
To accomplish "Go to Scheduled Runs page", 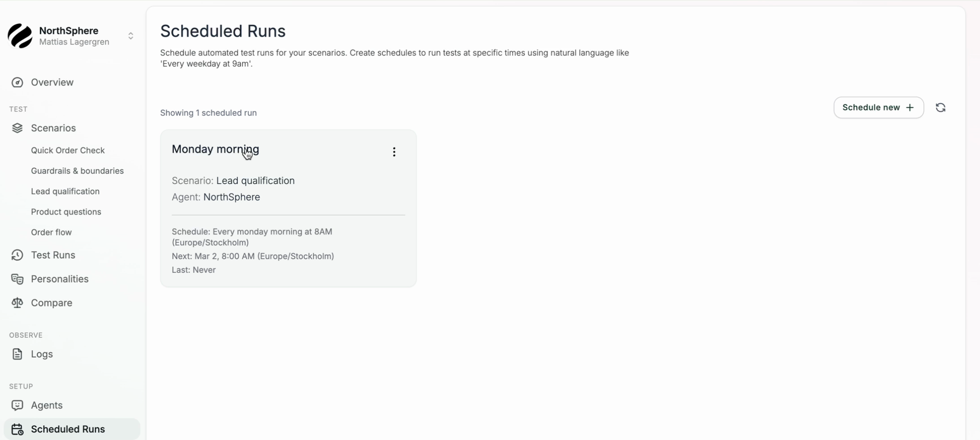I will [68, 429].
